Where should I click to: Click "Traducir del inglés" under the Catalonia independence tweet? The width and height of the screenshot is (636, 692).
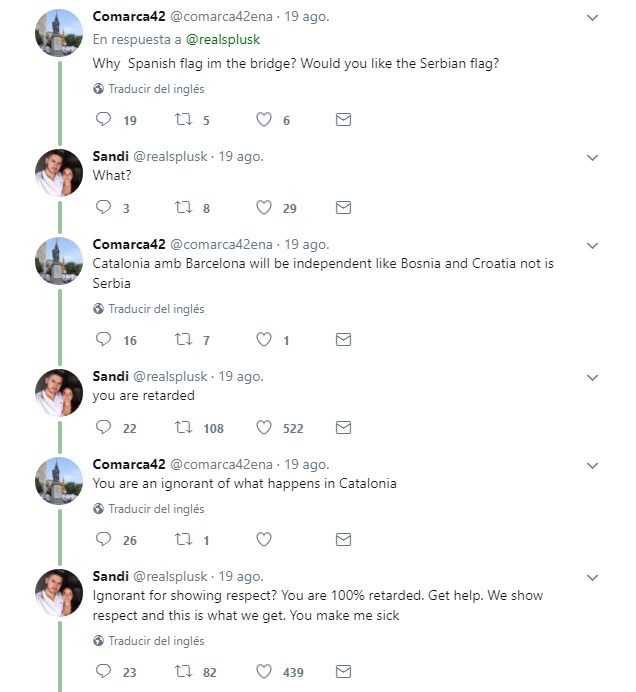click(155, 309)
